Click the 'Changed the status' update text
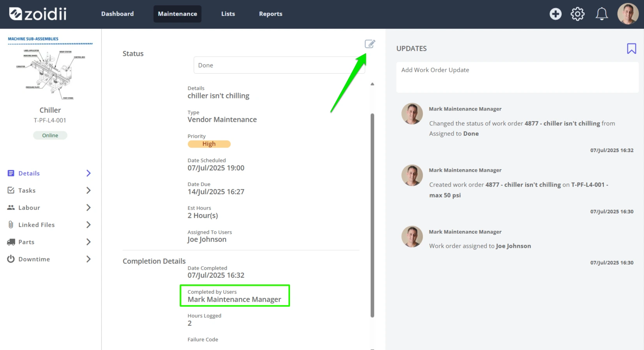The height and width of the screenshot is (350, 644). (x=522, y=128)
